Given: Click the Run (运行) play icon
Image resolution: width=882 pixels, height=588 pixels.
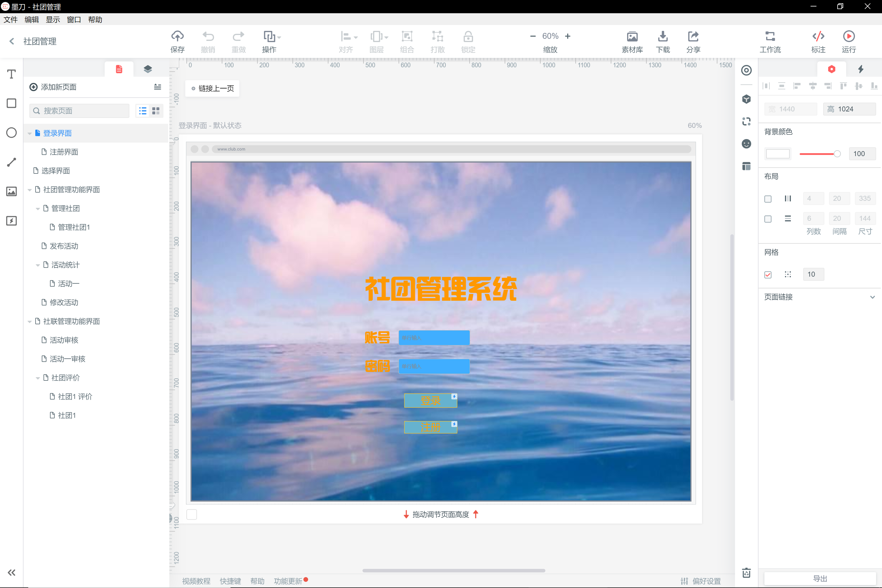Looking at the screenshot, I should point(848,36).
